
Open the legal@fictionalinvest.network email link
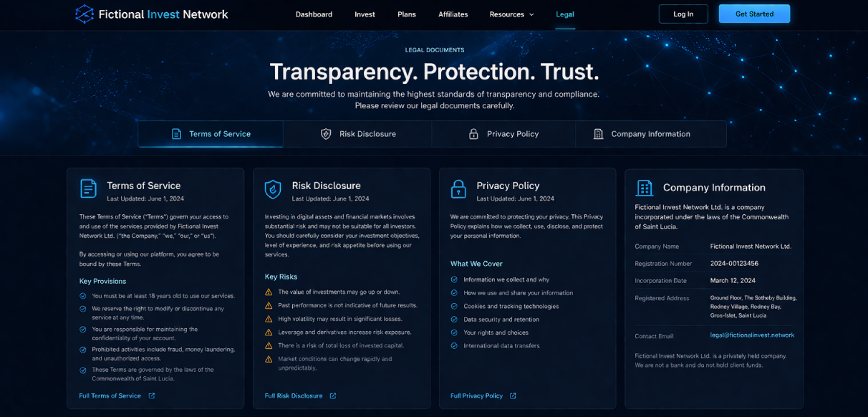[x=752, y=335]
